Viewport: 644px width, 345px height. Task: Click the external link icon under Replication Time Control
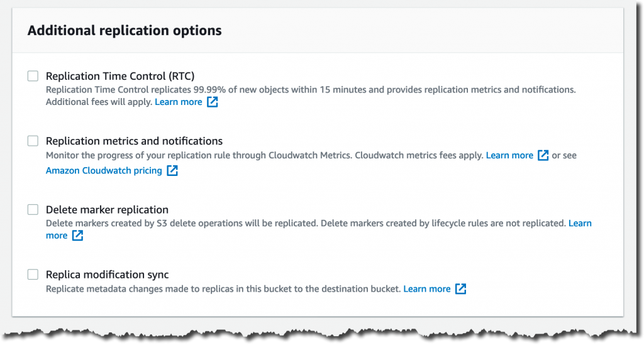[x=213, y=102]
